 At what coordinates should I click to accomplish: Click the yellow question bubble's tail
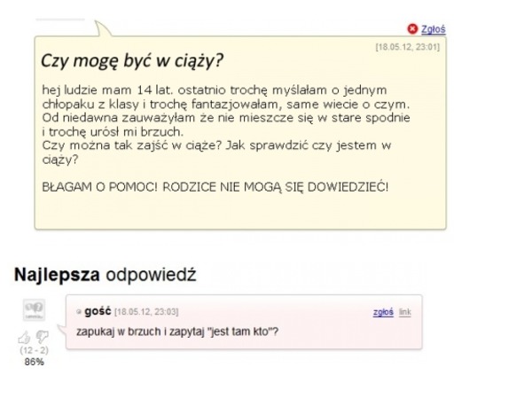click(x=103, y=28)
